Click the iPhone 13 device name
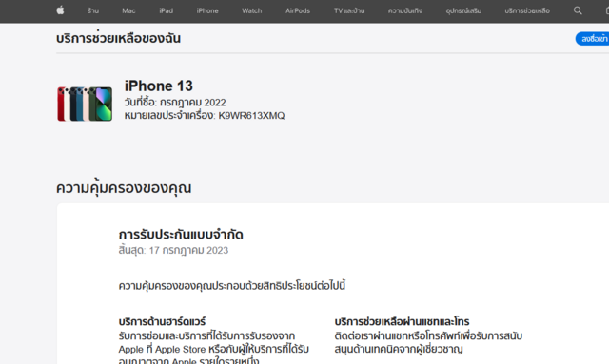 (x=159, y=86)
